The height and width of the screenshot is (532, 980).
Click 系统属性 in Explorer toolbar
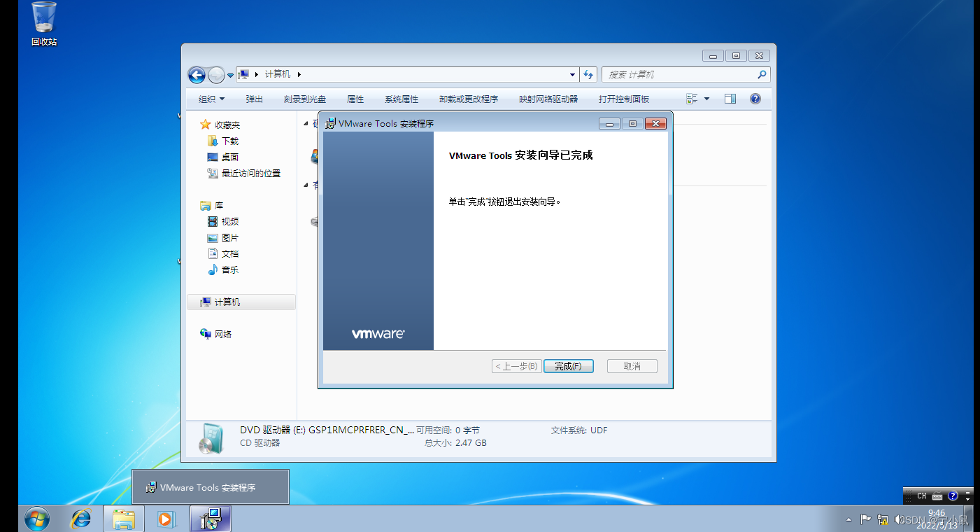(402, 99)
